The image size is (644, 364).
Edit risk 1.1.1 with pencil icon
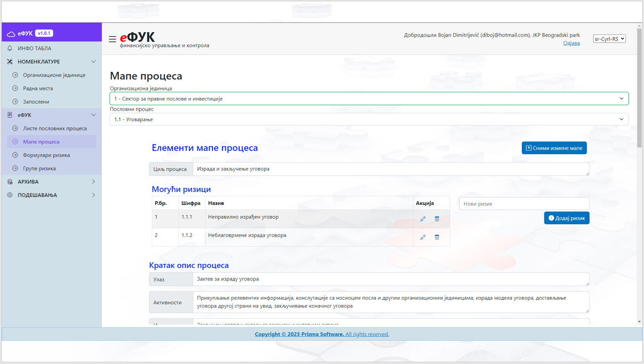(423, 219)
